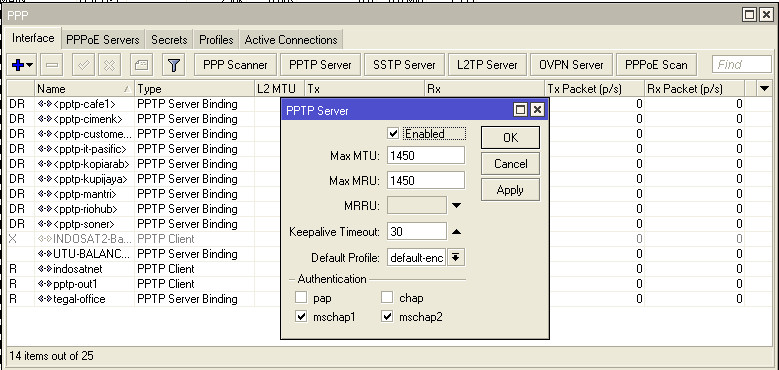Click OK in PPTP Server dialog

click(510, 138)
